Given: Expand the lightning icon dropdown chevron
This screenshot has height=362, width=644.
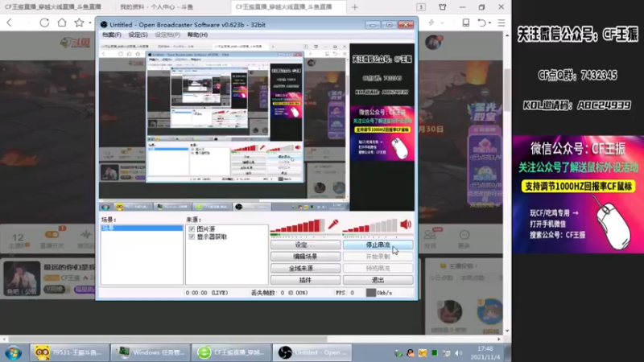Looking at the screenshot, I should coord(442,23).
